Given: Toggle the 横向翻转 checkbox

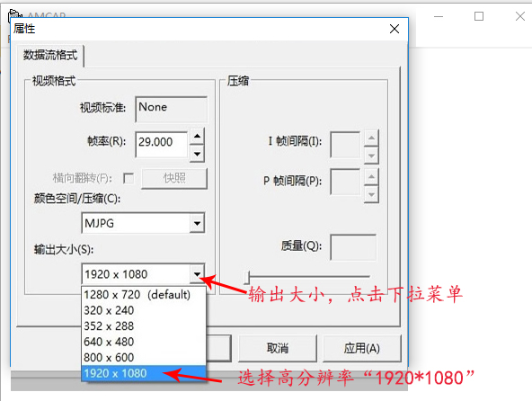Looking at the screenshot, I should click(129, 178).
